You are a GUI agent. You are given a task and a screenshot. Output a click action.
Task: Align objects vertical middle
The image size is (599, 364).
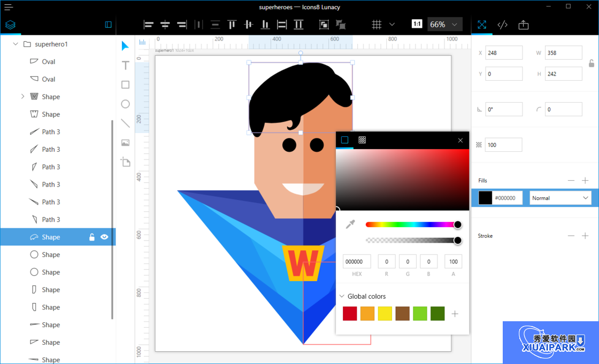(x=248, y=25)
